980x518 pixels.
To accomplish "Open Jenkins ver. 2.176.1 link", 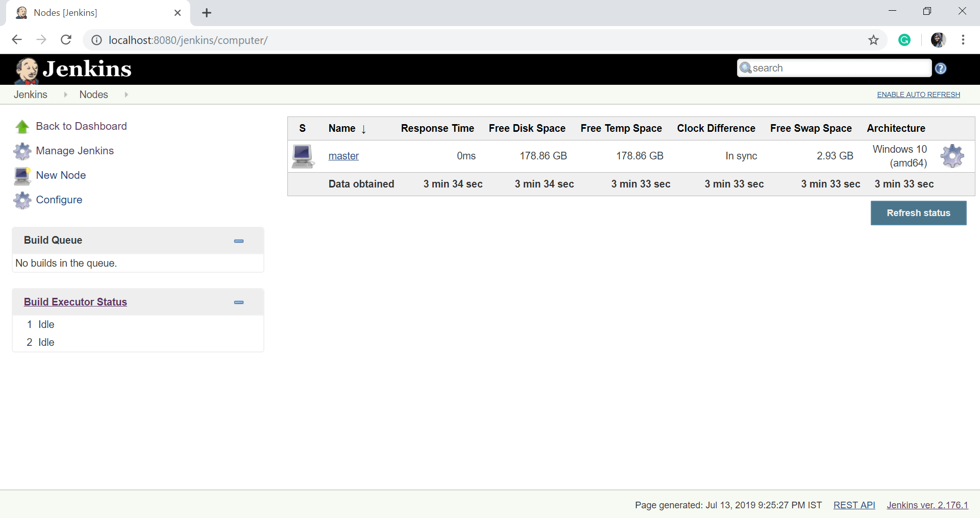I will coord(927,505).
